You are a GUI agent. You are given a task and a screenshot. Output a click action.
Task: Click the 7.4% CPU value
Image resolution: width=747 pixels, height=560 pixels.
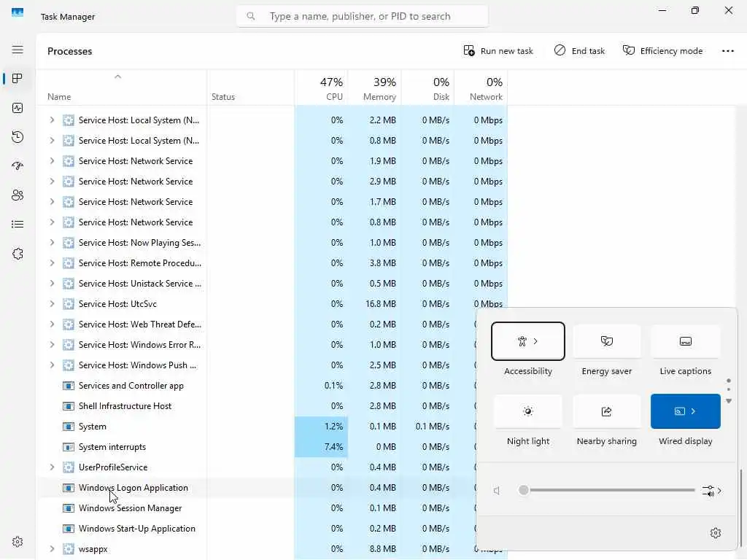coord(333,447)
